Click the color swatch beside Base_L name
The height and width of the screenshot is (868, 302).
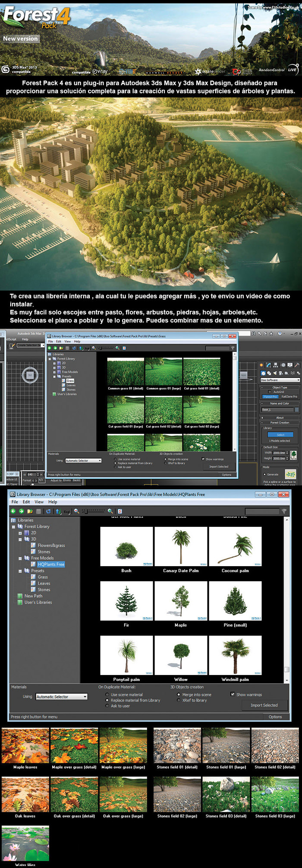click(x=297, y=409)
